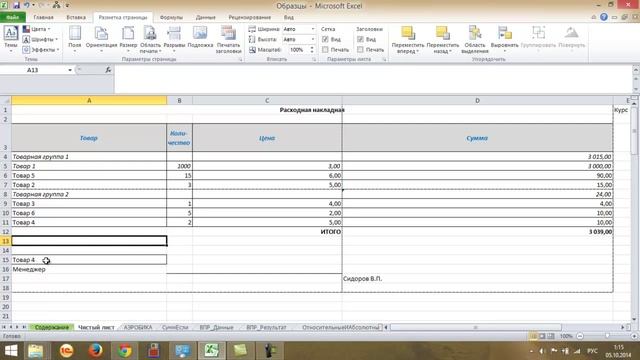
Task: Open theme Colors (Цвета) dropdown
Action: tap(36, 29)
